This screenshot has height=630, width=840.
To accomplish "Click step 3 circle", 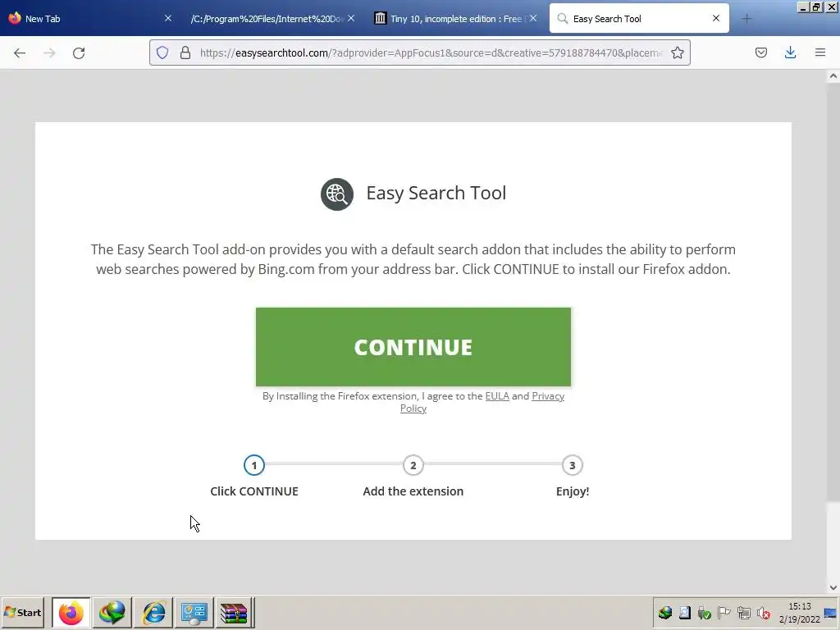I will [572, 465].
